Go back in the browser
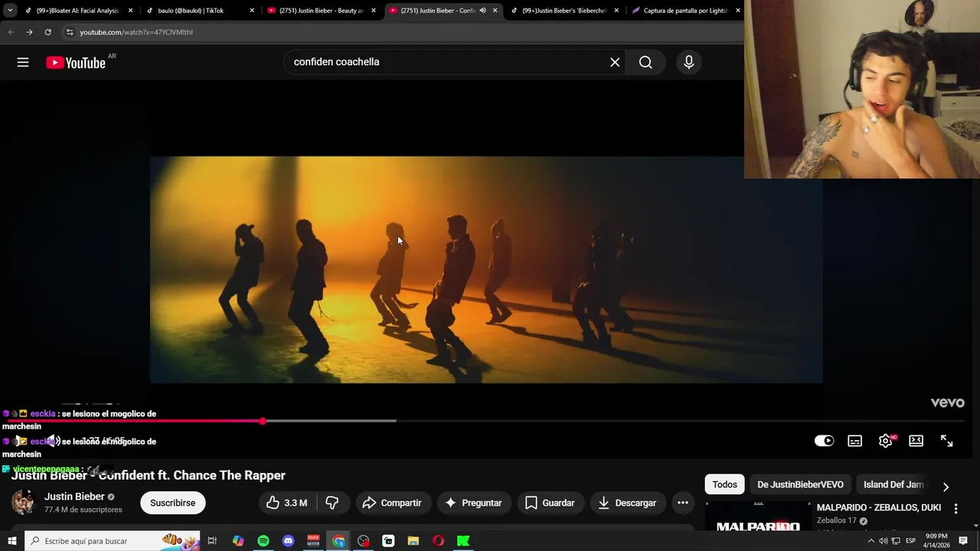This screenshot has width=980, height=551. pos(11,32)
